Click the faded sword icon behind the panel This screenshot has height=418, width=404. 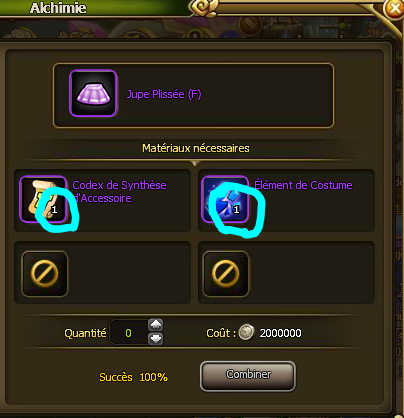click(x=252, y=25)
